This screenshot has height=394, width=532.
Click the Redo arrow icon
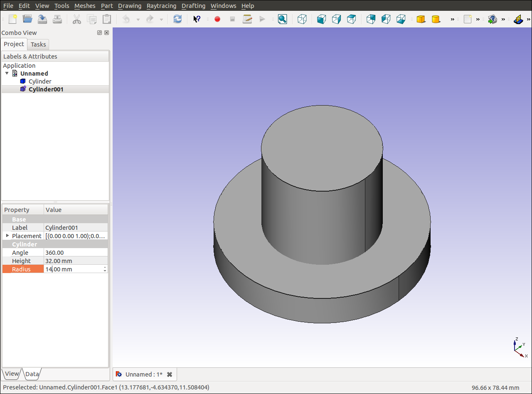coord(150,19)
